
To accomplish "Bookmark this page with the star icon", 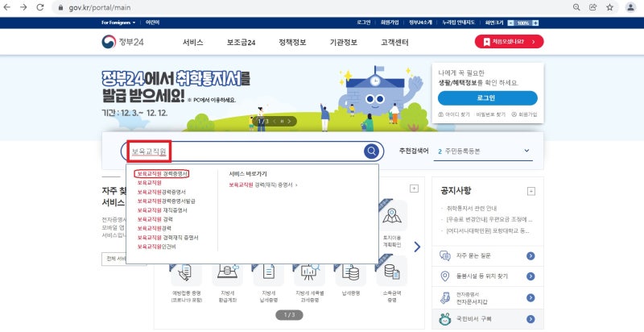I will tap(610, 7).
